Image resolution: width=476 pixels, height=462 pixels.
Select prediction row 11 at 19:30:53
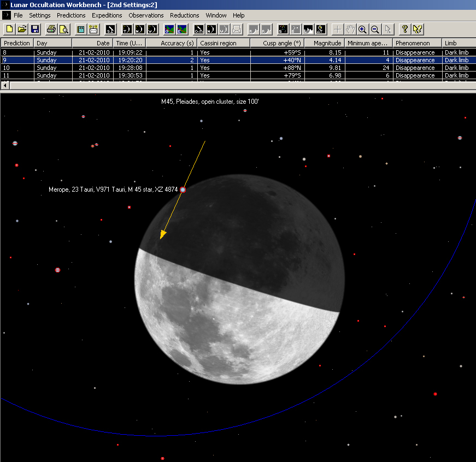click(x=238, y=75)
